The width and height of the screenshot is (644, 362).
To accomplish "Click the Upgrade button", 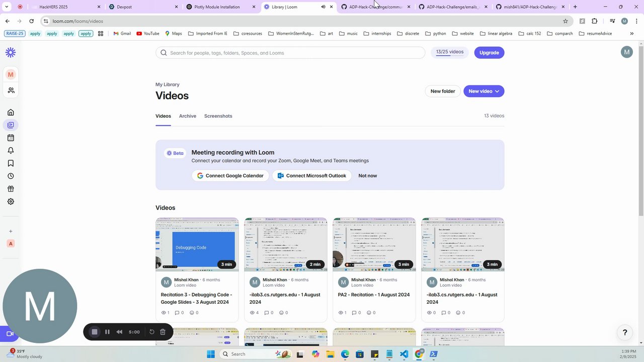I will (x=489, y=53).
